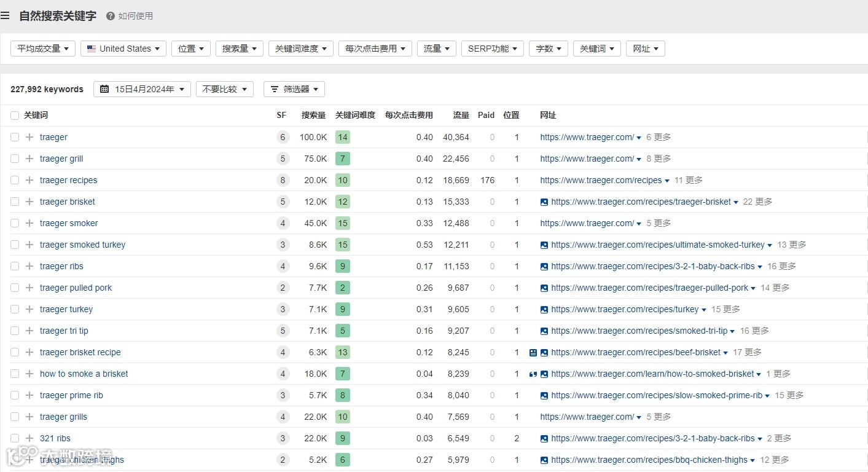Viewport: 868px width, 472px height.
Task: Click difficulty badge 2 for traeger pulled pork
Action: (x=343, y=288)
